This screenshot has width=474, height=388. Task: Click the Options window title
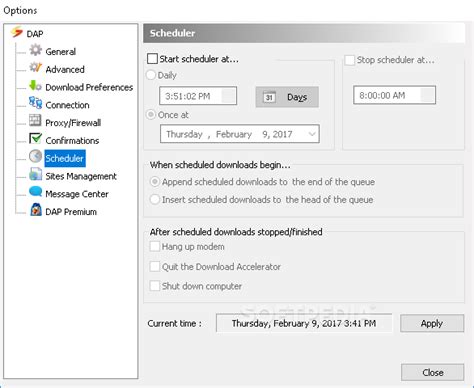[x=20, y=11]
